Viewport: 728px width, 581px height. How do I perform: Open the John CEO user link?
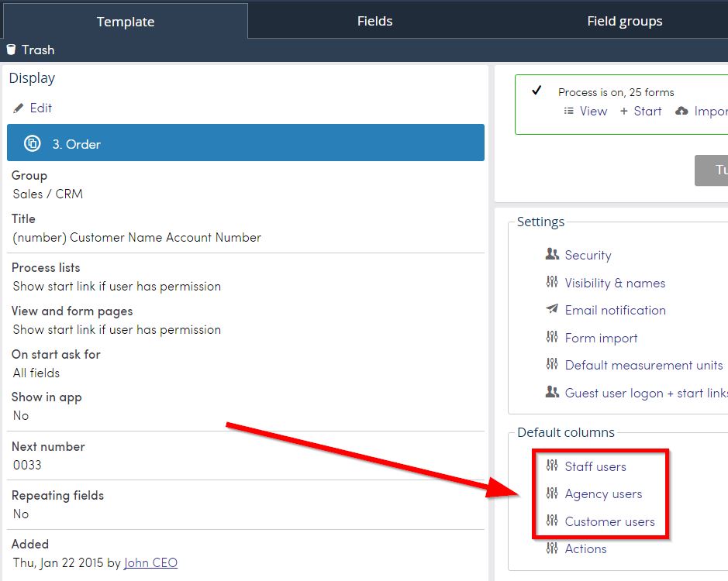point(150,562)
